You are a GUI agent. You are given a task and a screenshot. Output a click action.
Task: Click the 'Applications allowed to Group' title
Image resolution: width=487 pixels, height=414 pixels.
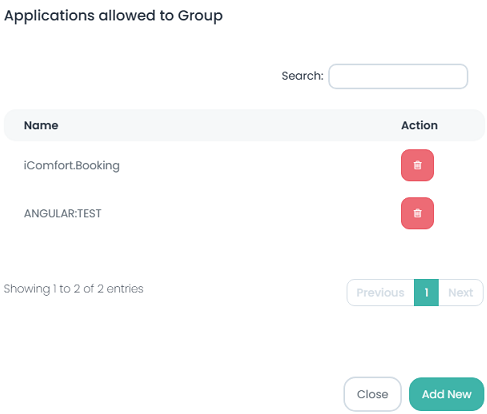(113, 16)
